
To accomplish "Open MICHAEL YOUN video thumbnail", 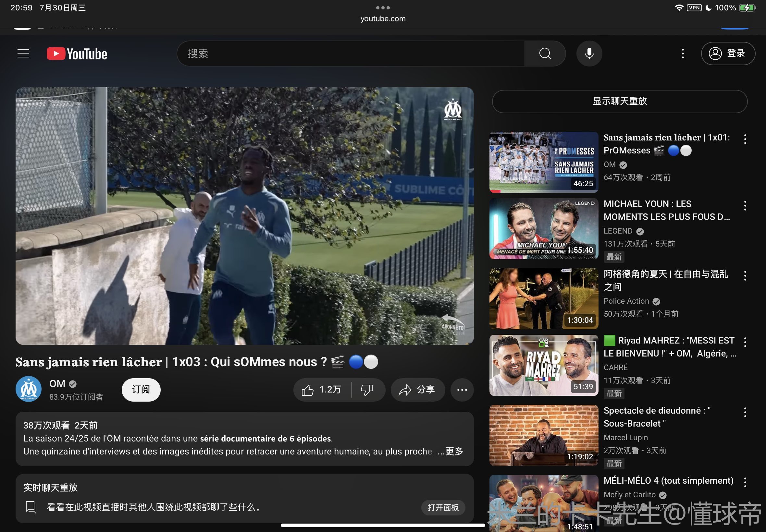I will point(544,229).
